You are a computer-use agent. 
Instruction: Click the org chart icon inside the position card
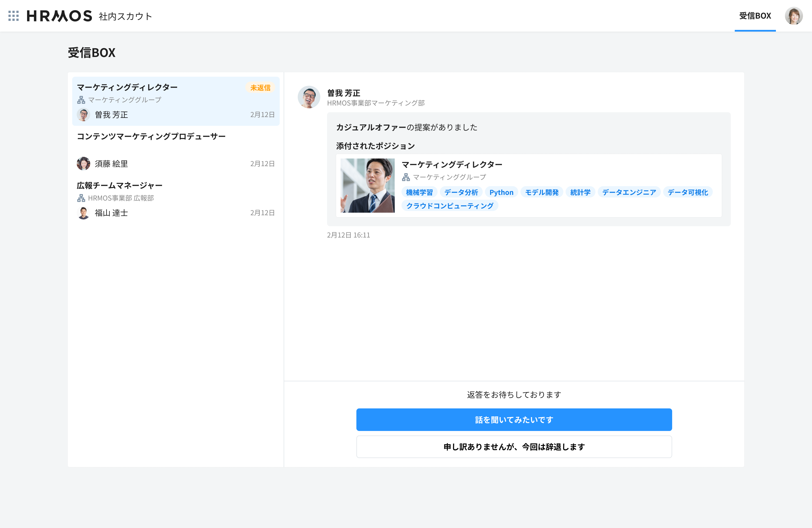406,177
